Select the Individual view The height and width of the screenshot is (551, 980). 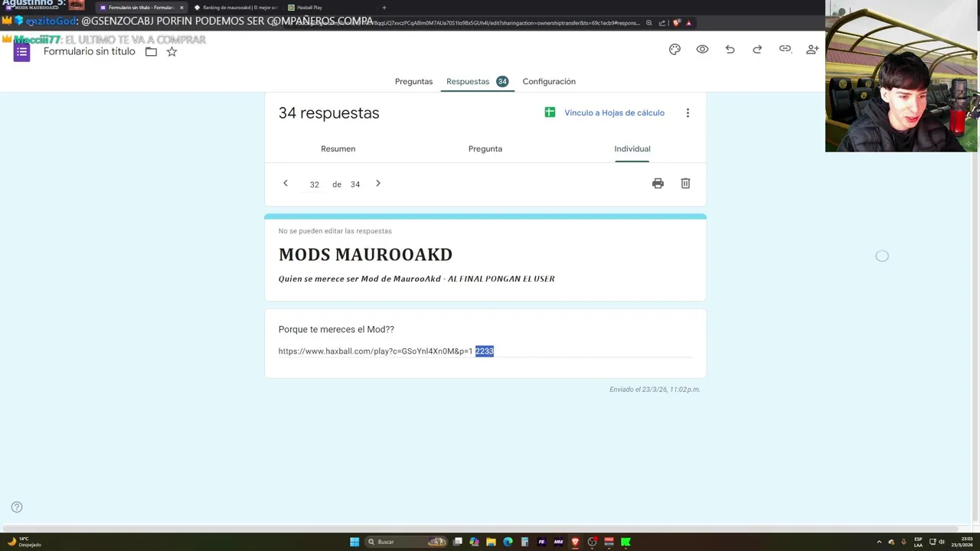coord(632,148)
